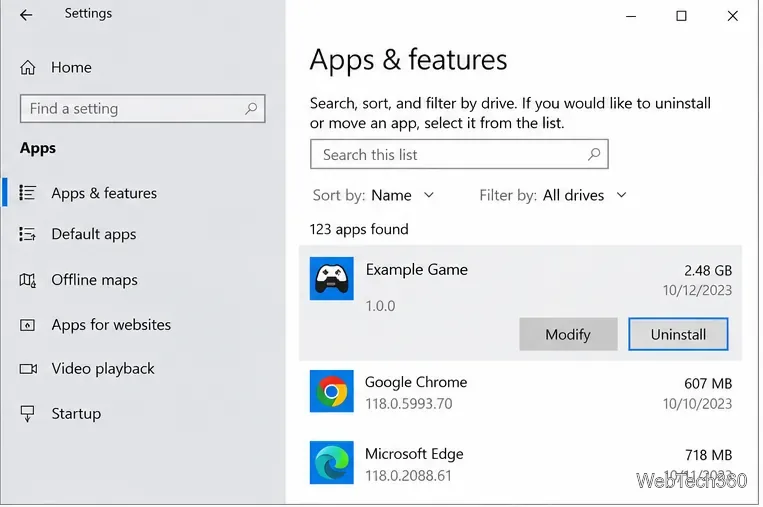Click the version number 118.0.5993.70

pos(409,404)
